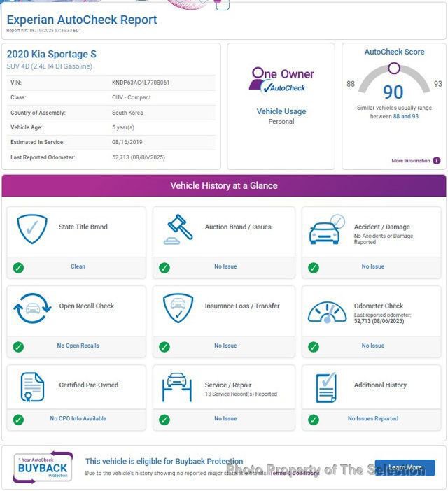This screenshot has width=448, height=491.
Task: Click the Odometer Check gauge icon
Action: click(328, 310)
